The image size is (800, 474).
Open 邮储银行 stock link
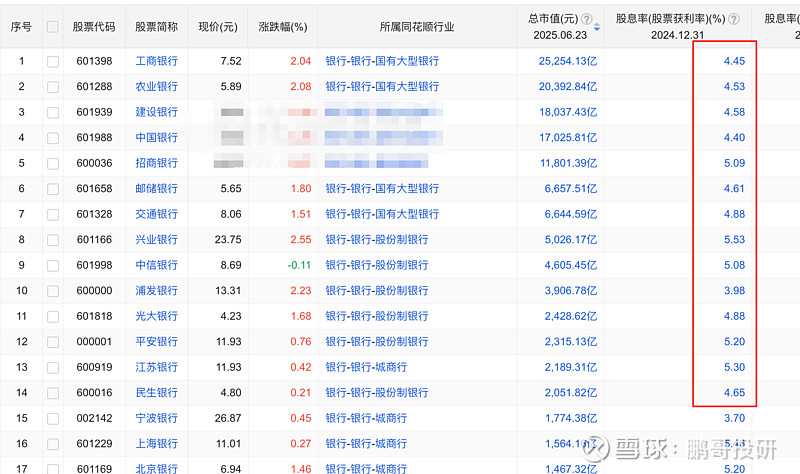[x=156, y=189]
